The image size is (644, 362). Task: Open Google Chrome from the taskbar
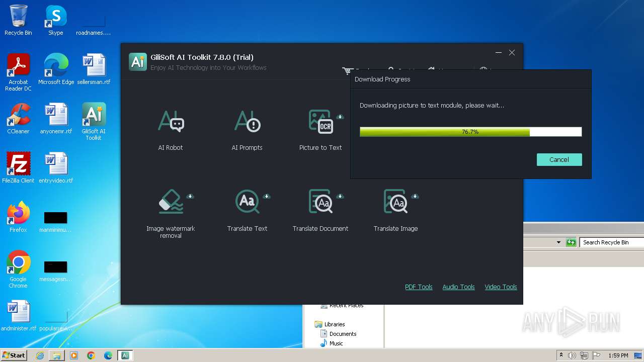[91, 355]
